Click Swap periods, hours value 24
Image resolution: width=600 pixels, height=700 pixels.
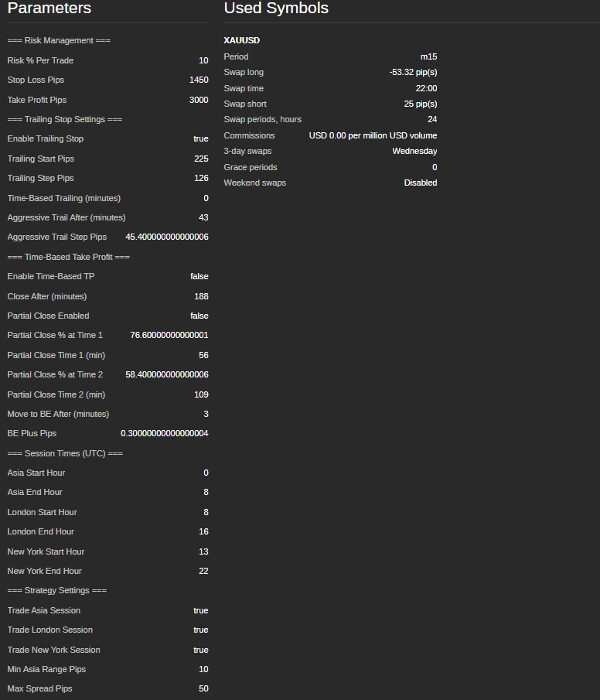coord(432,119)
